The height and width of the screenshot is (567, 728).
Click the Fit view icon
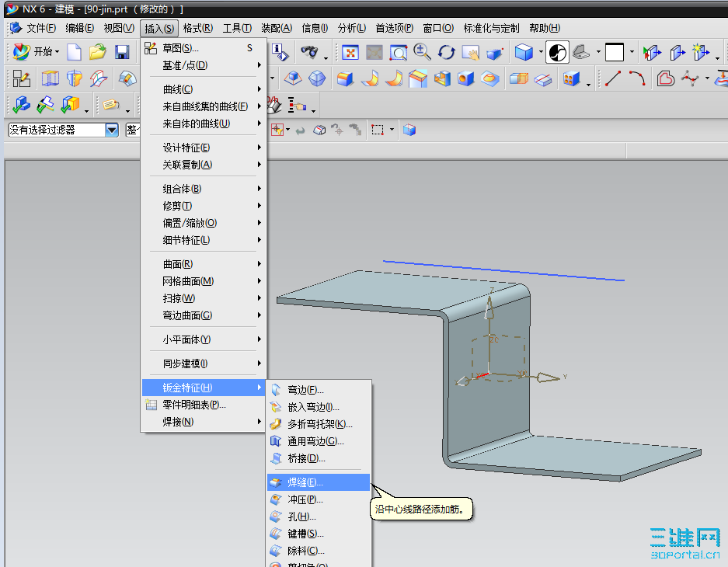click(350, 53)
